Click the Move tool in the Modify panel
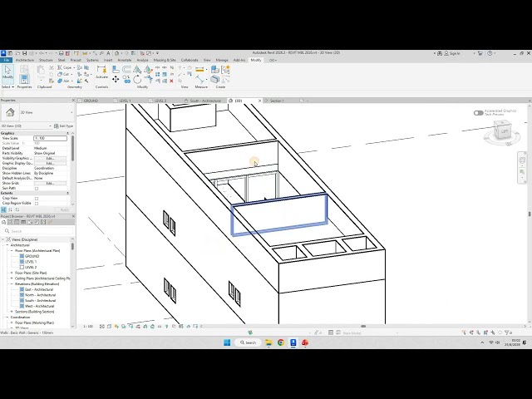The width and height of the screenshot is (532, 399). point(116,80)
